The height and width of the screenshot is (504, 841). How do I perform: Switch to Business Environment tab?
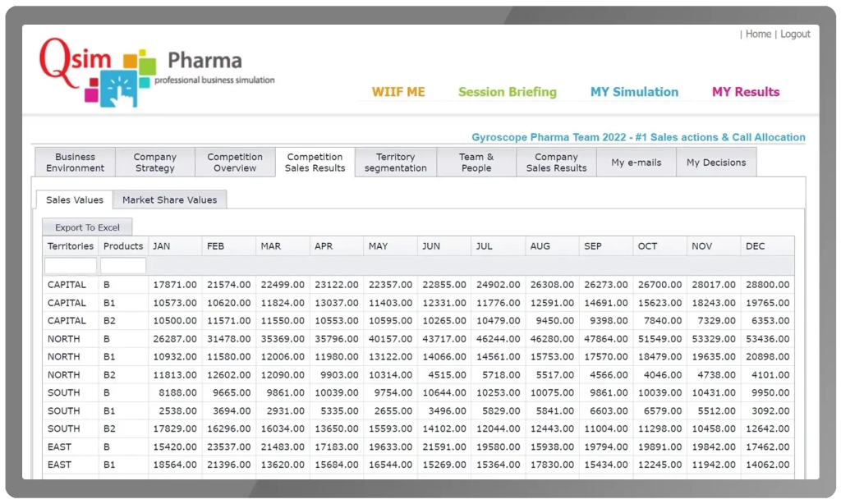(75, 163)
